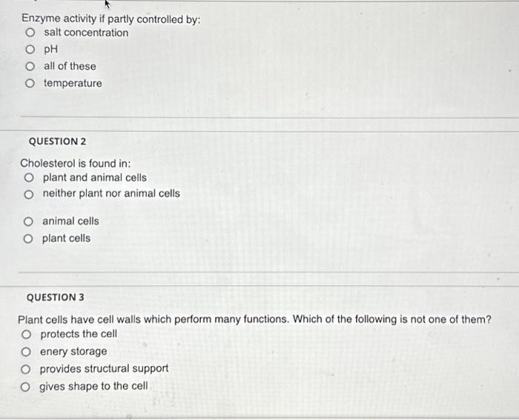
Task: Select the all of these option
Action: [x=30, y=67]
